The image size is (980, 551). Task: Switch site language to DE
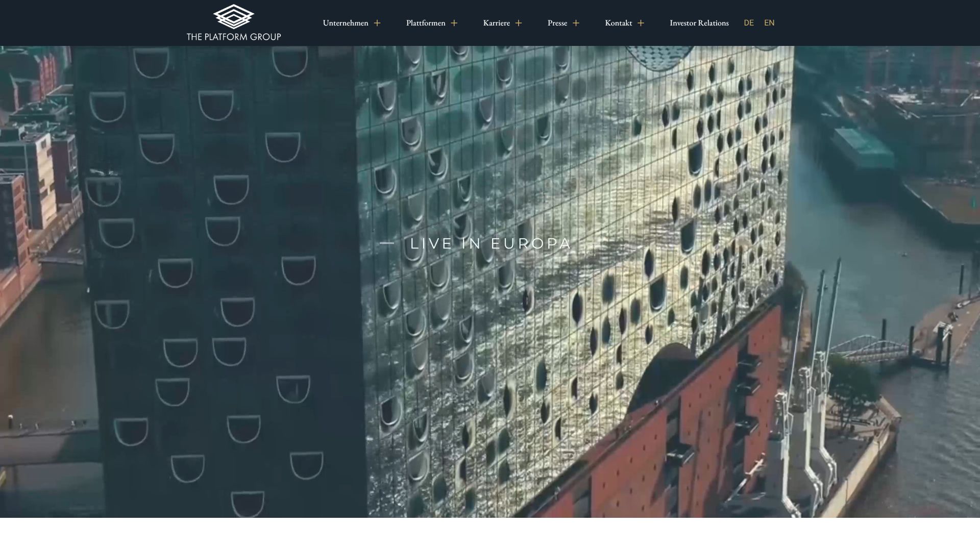[x=749, y=23]
